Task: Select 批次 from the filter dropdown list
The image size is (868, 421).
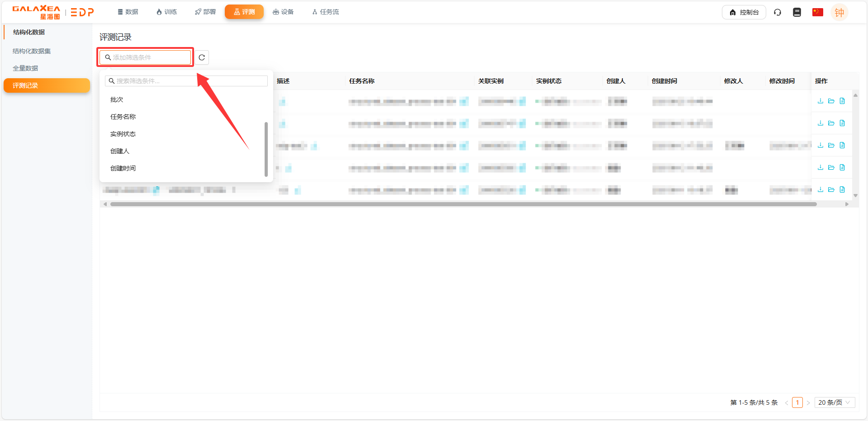Action: pyautogui.click(x=117, y=99)
